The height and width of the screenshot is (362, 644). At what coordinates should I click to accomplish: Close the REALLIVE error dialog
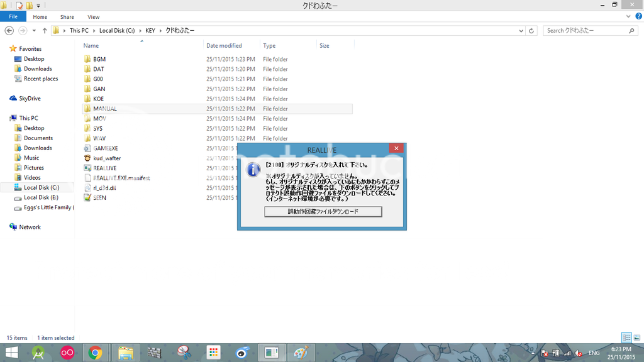(396, 149)
